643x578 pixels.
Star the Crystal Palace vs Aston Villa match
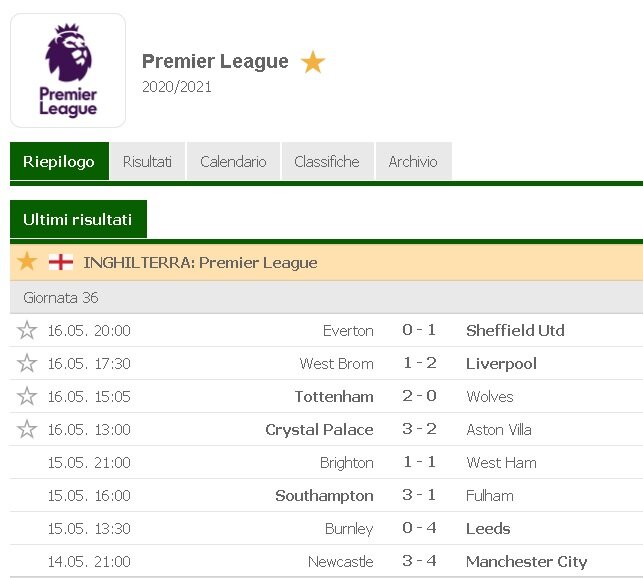(x=27, y=429)
